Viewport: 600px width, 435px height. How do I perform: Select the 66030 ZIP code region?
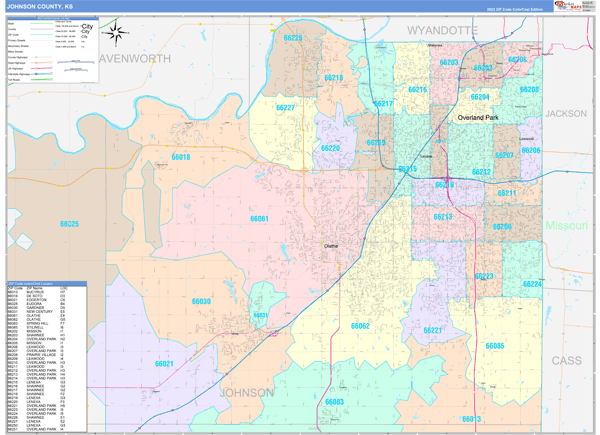pyautogui.click(x=201, y=301)
